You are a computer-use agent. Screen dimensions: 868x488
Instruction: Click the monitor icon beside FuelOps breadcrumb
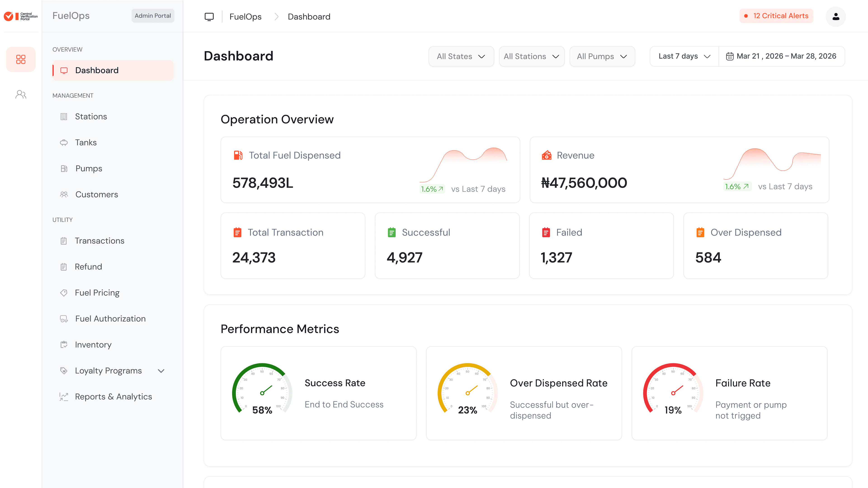(x=209, y=16)
